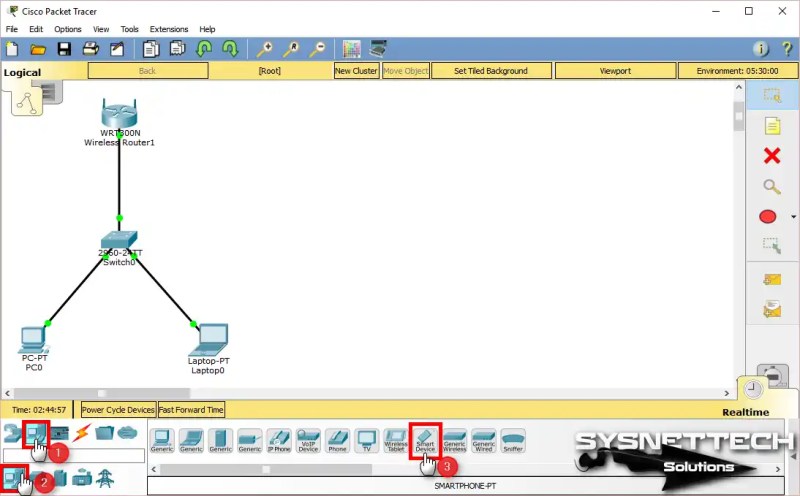
Task: Select the Components category
Action: click(60, 434)
